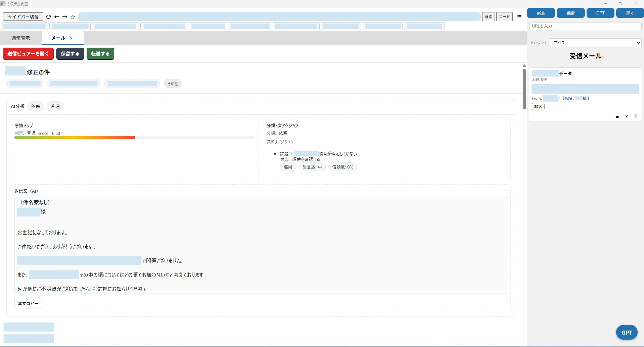Open the floating round GPT button
644x347 pixels.
pyautogui.click(x=626, y=333)
